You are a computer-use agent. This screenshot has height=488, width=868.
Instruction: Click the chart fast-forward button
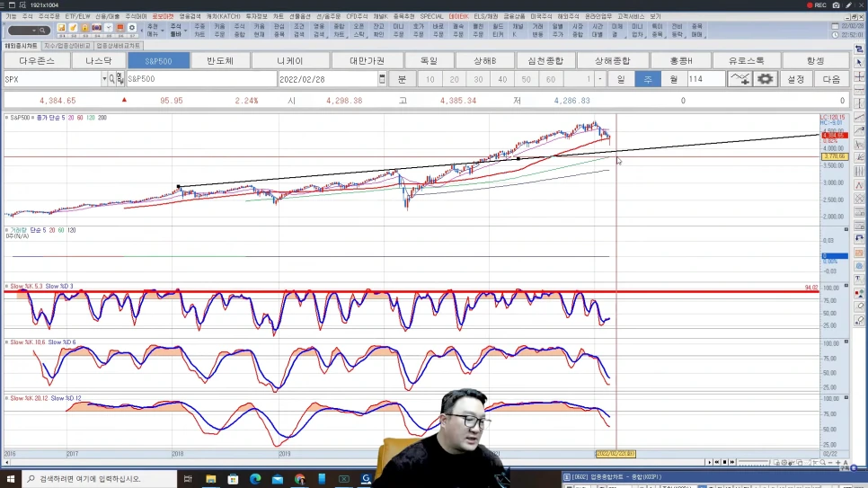732,462
